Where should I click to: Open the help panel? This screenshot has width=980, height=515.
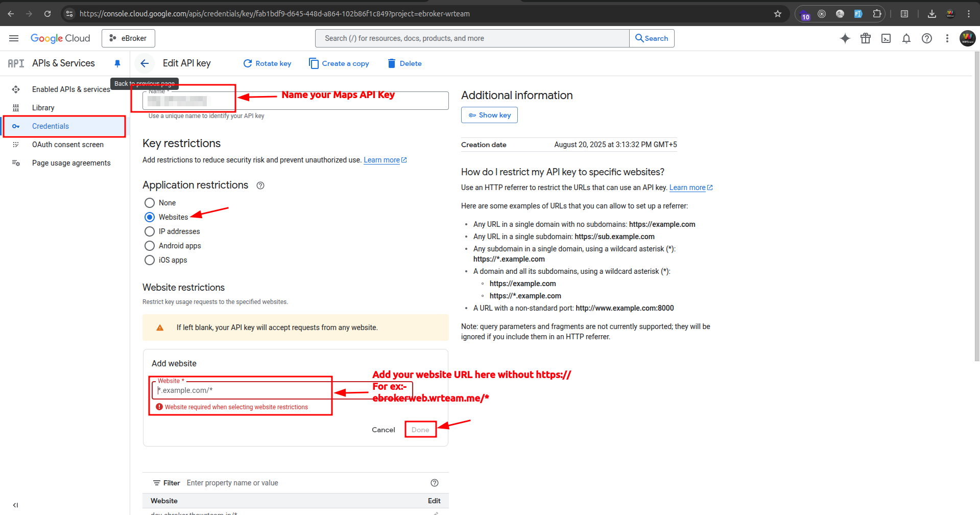pyautogui.click(x=927, y=38)
